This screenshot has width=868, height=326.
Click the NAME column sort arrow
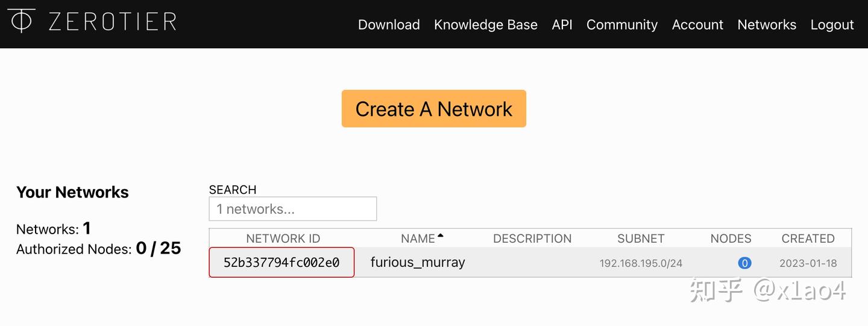coord(441,236)
